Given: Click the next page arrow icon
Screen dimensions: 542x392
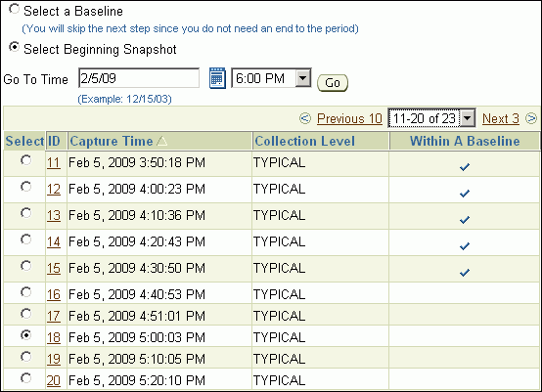Looking at the screenshot, I should click(x=531, y=118).
